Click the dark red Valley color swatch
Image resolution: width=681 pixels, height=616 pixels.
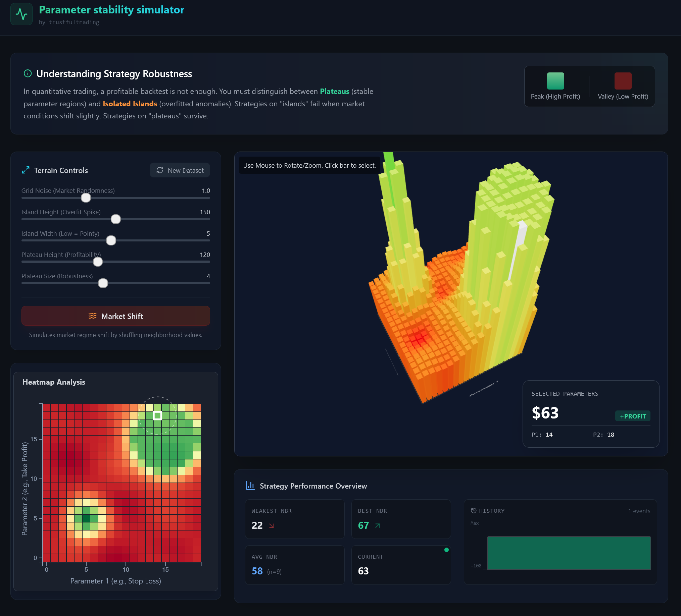(x=623, y=81)
